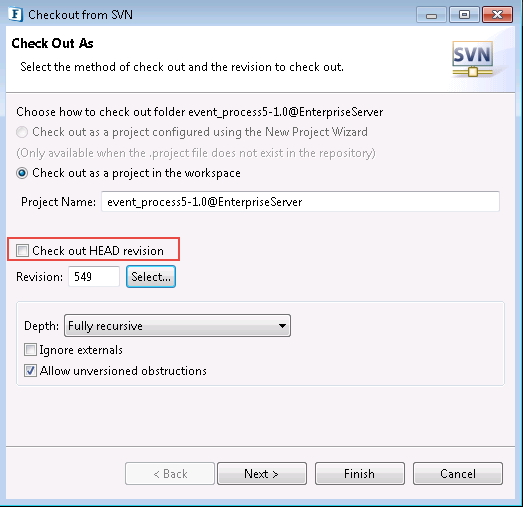Viewport: 523px width, 507px height.
Task: Click the SVN wizard banner icon
Action: [x=473, y=59]
